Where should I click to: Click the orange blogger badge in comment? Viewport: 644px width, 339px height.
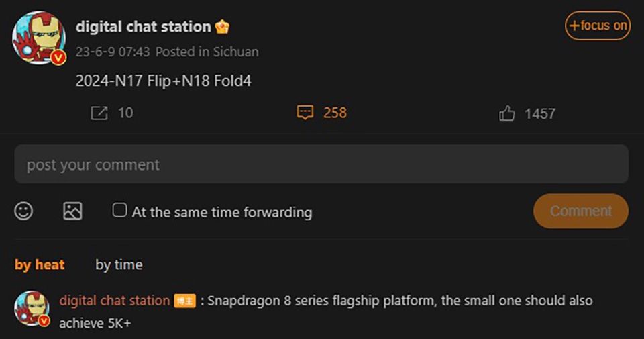[185, 301]
